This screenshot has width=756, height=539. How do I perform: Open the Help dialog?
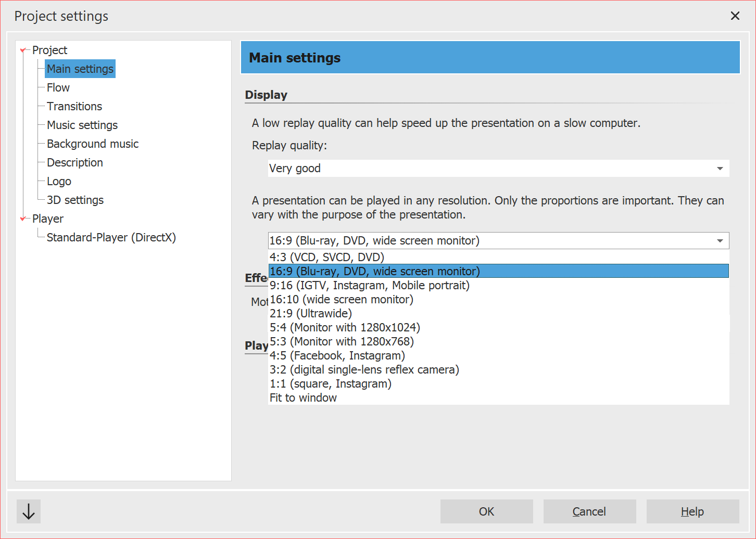click(x=692, y=511)
